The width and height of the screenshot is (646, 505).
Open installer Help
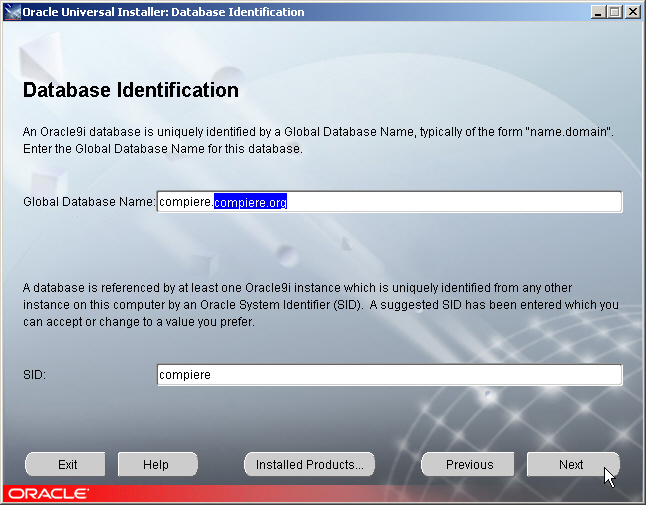coord(158,464)
